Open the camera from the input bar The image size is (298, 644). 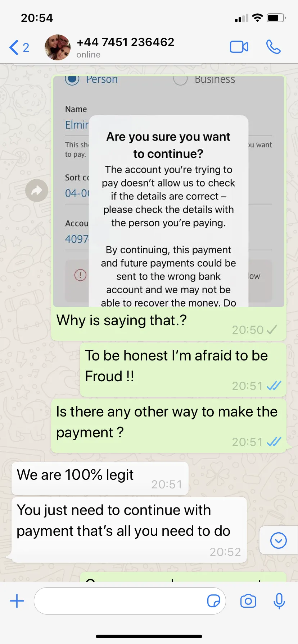[248, 601]
